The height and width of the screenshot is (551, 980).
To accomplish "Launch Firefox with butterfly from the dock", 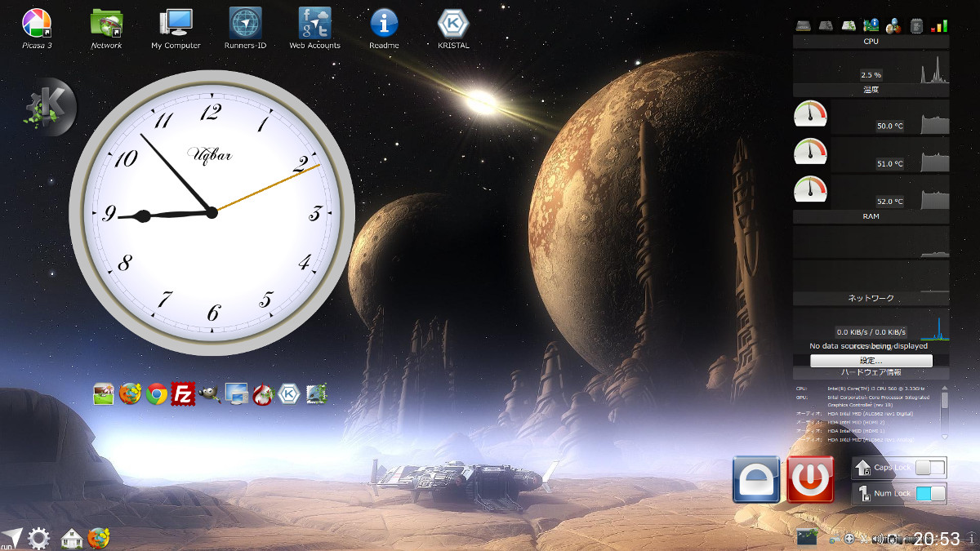I will [131, 394].
